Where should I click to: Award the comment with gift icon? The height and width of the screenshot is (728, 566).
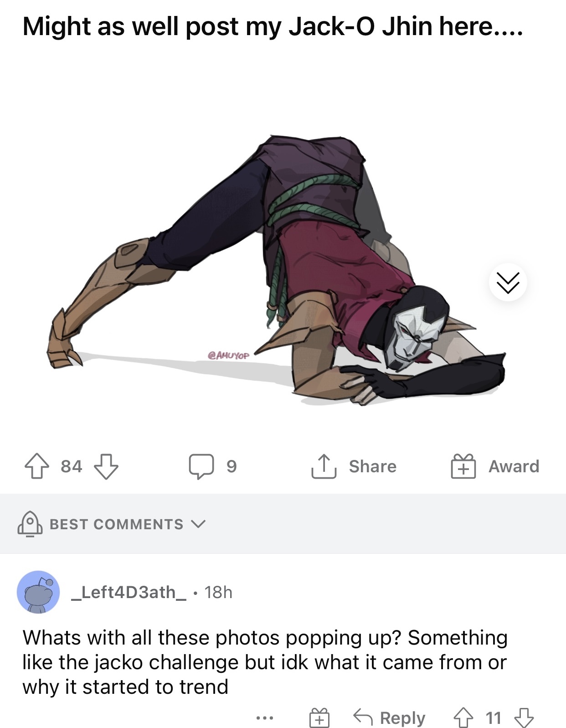pyautogui.click(x=319, y=718)
